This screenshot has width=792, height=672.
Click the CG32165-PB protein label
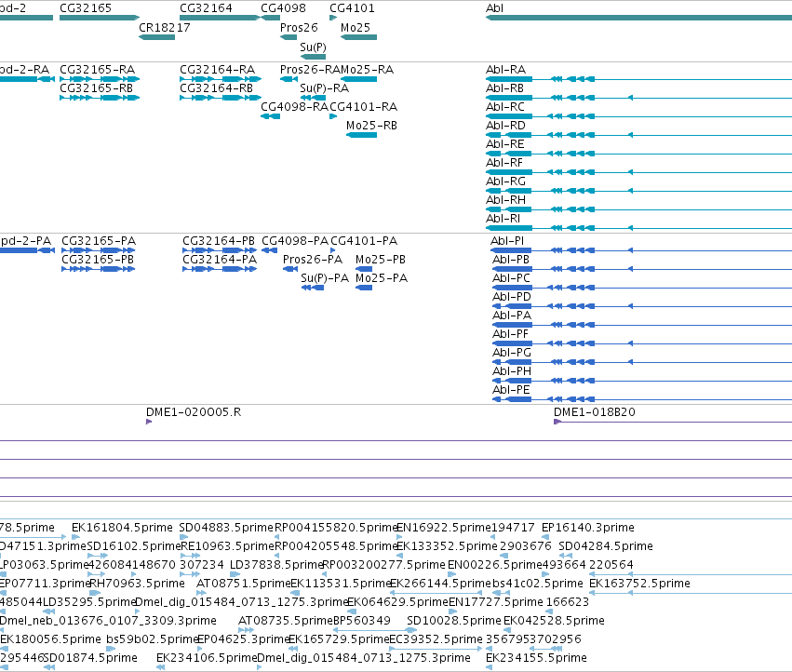(x=98, y=260)
